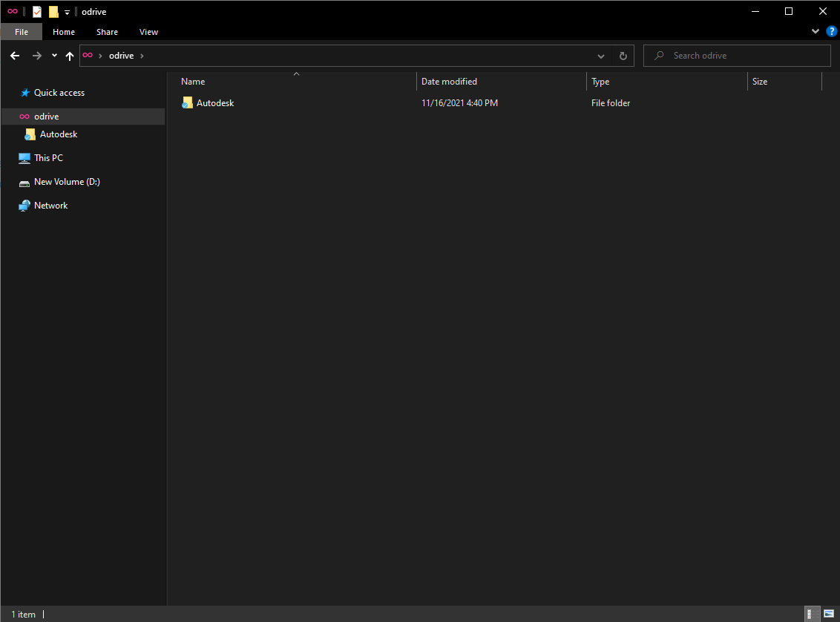The width and height of the screenshot is (840, 622).
Task: Click the Quick access star icon
Action: click(x=24, y=93)
